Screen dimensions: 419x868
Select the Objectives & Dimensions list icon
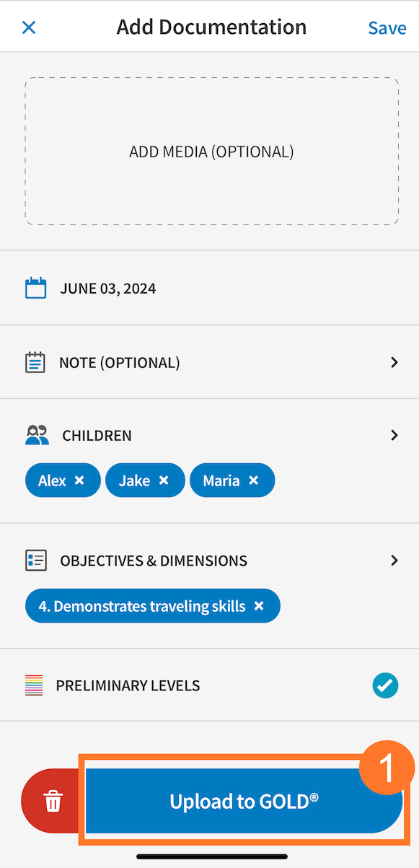pos(35,560)
